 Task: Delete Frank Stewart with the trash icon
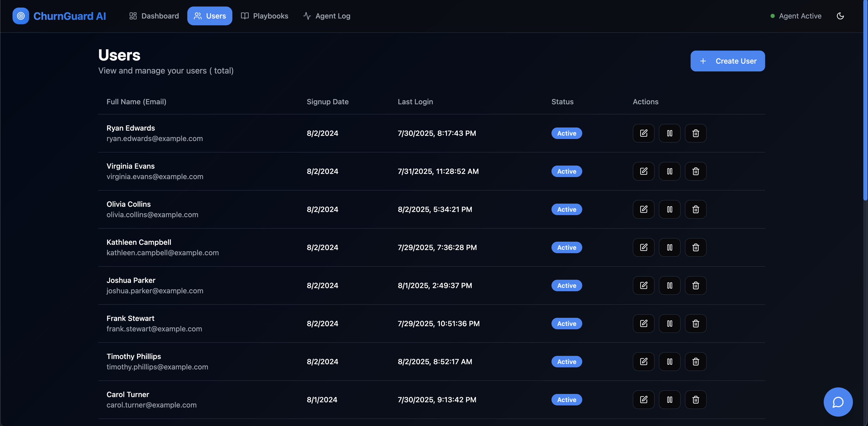point(696,324)
